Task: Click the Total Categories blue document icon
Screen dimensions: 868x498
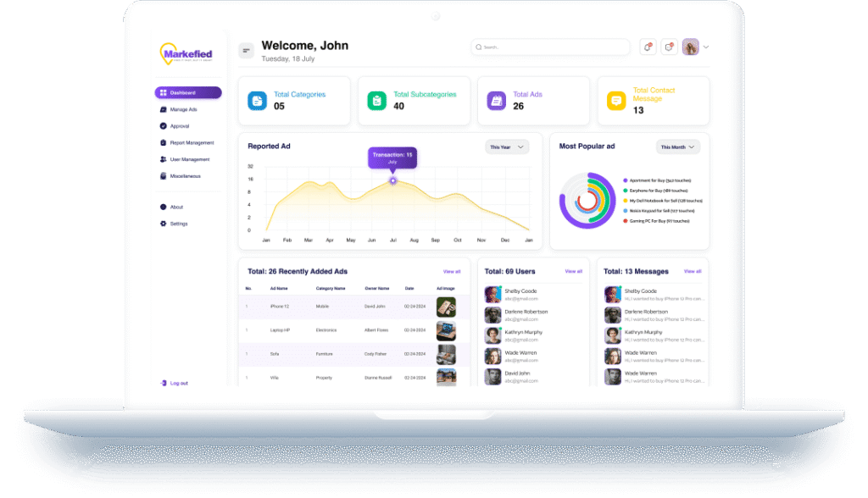Action: pyautogui.click(x=257, y=101)
